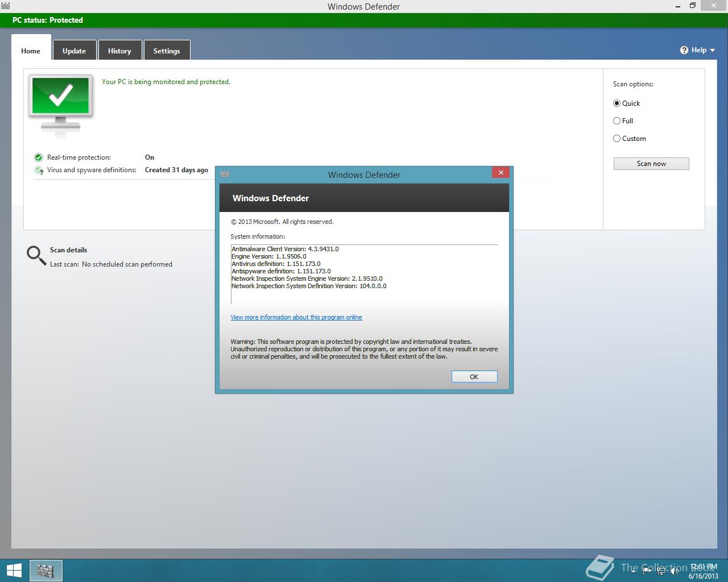Click the 'Antispyware definition: 1.151.173.0' line
The width and height of the screenshot is (728, 582).
click(x=281, y=271)
